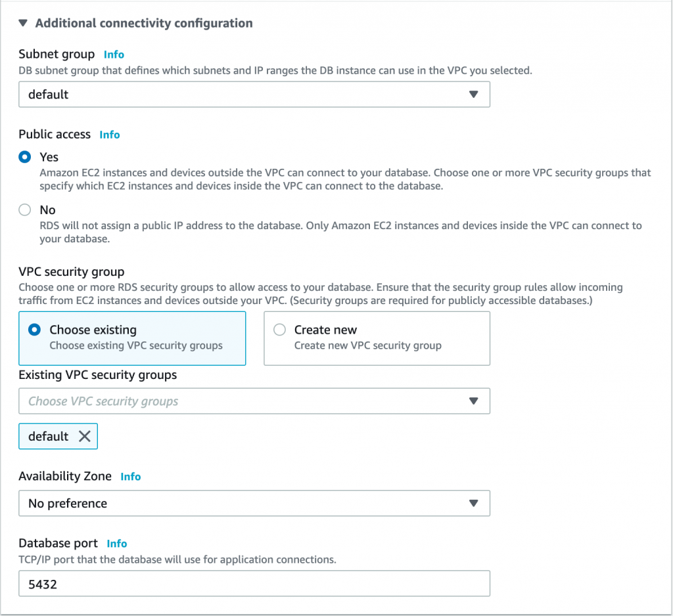Collapse the Additional connectivity configuration section
This screenshot has height=616, width=673.
pos(24,23)
